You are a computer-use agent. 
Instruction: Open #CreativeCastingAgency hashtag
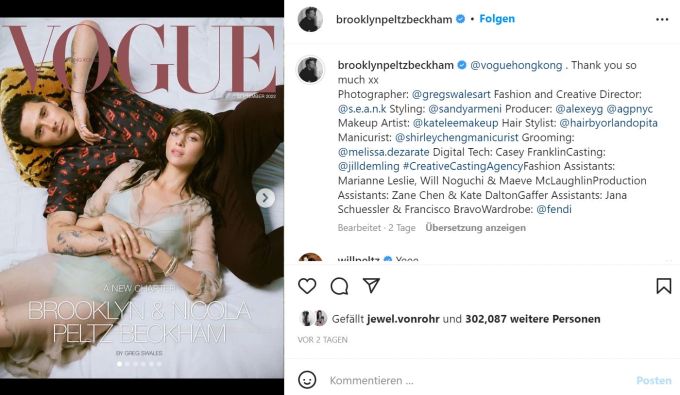click(463, 166)
